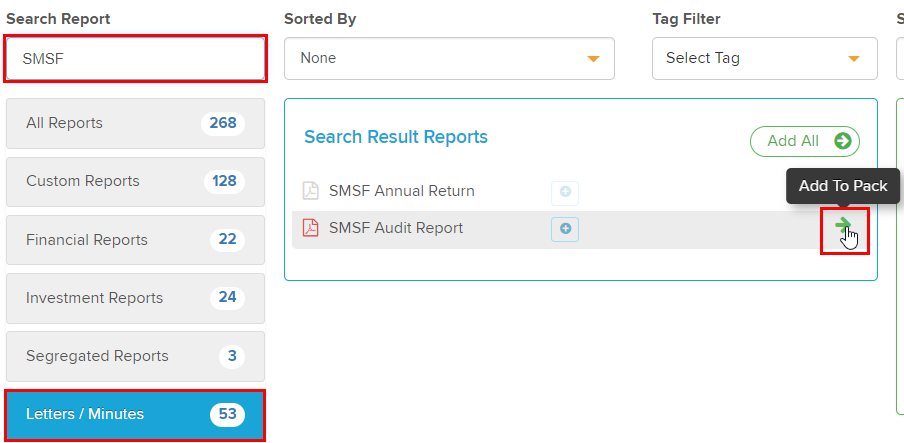The image size is (904, 443).
Task: Open the Financial Reports category
Action: click(x=135, y=240)
